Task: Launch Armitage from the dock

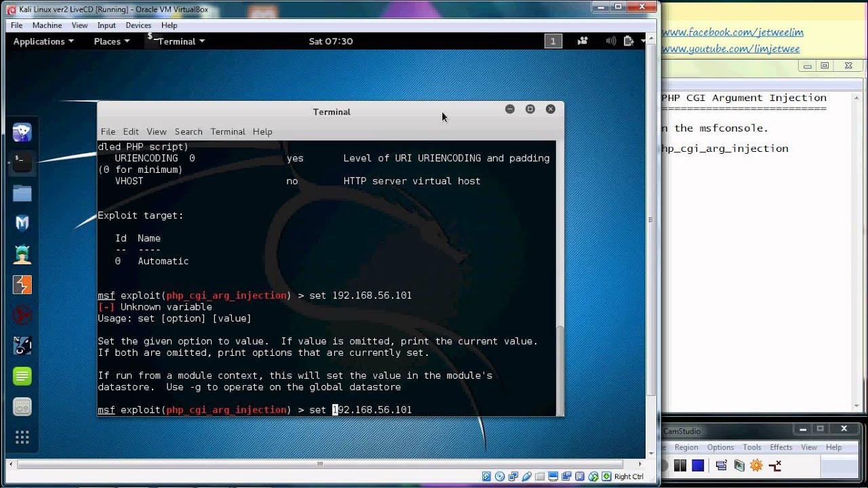Action: point(22,254)
